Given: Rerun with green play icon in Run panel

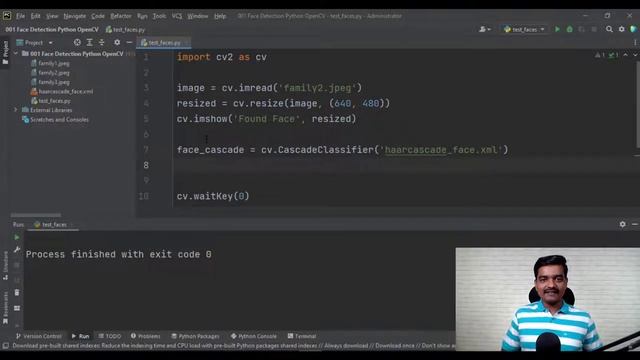Looking at the screenshot, I should (x=17, y=237).
